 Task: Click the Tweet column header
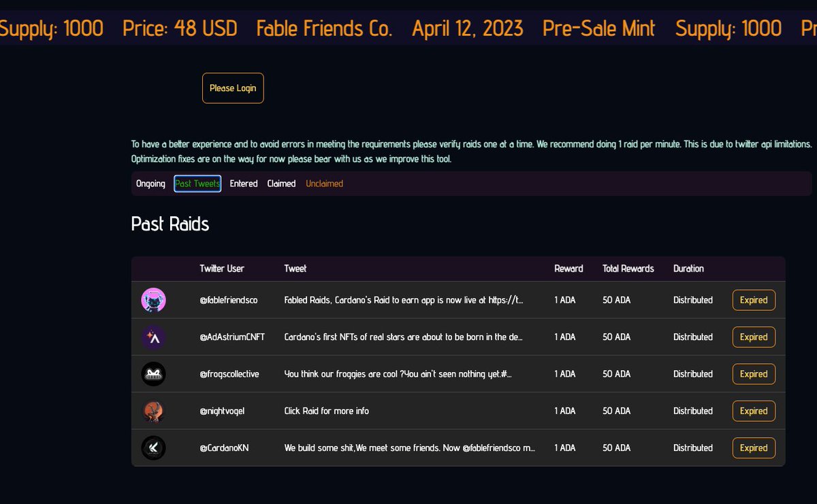tap(295, 269)
